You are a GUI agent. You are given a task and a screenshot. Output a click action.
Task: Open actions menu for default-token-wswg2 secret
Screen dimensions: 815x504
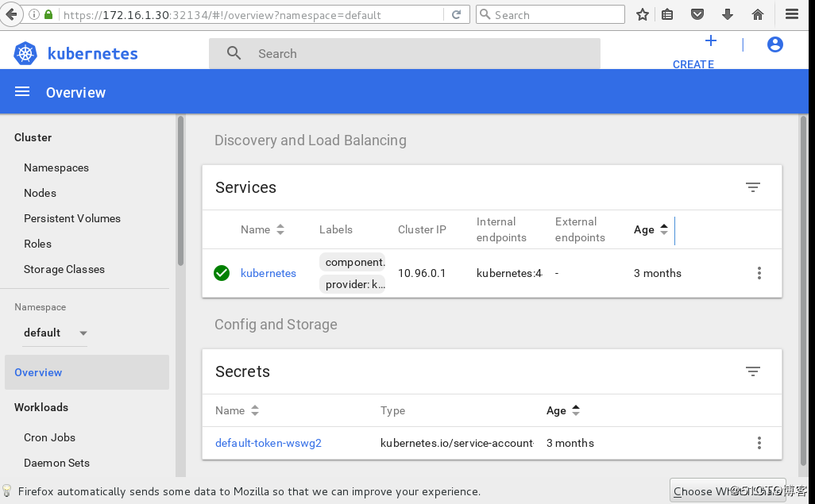coord(759,443)
